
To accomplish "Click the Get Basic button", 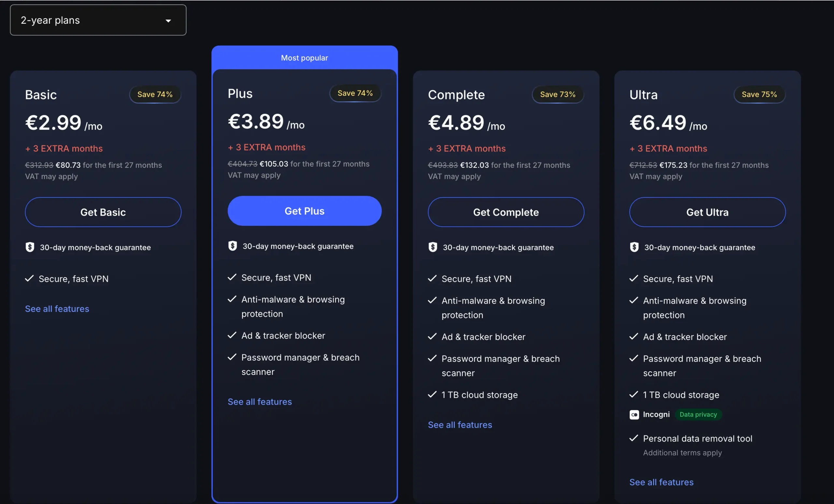I will tap(103, 212).
